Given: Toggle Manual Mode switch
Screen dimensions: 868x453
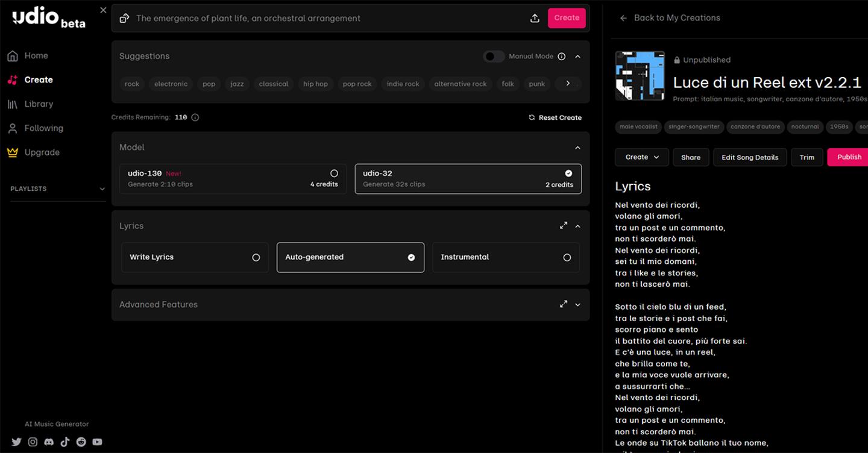Looking at the screenshot, I should coord(494,56).
